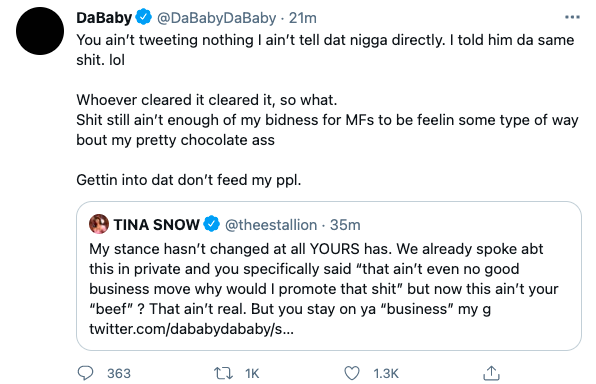Open DaBaby's black profile picture
The width and height of the screenshot is (596, 384).
pyautogui.click(x=40, y=31)
